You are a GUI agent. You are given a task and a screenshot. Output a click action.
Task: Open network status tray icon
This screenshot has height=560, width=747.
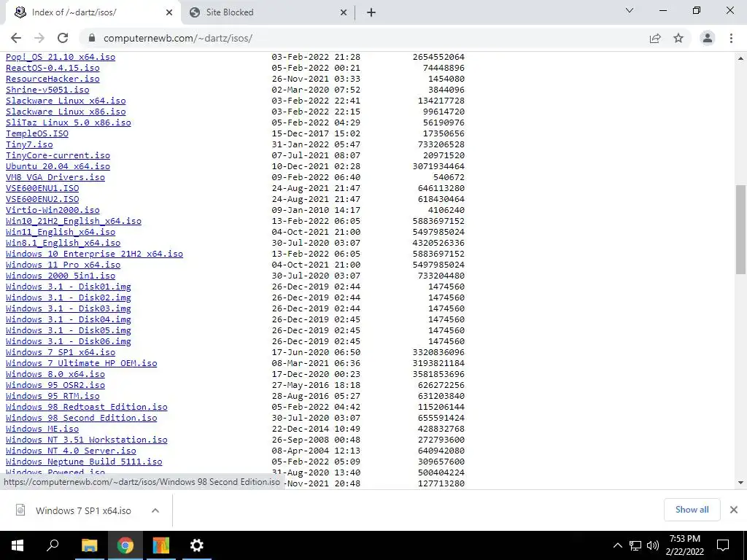click(x=635, y=545)
